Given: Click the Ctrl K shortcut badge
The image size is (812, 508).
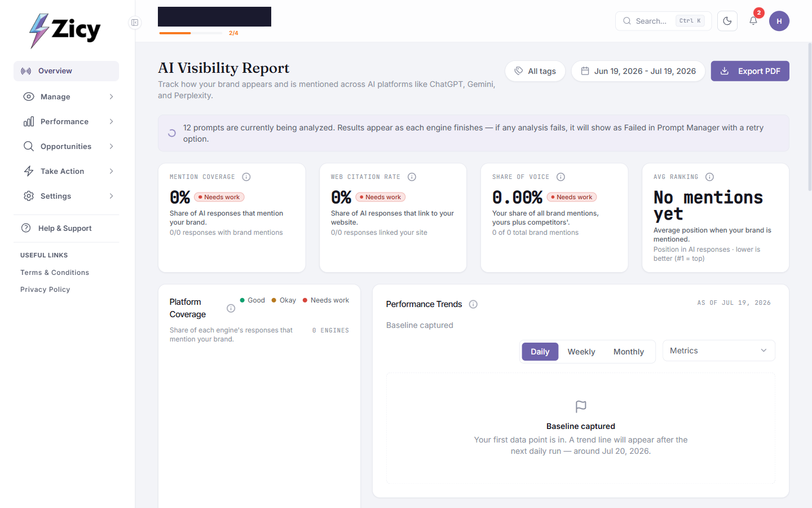Looking at the screenshot, I should pos(690,21).
